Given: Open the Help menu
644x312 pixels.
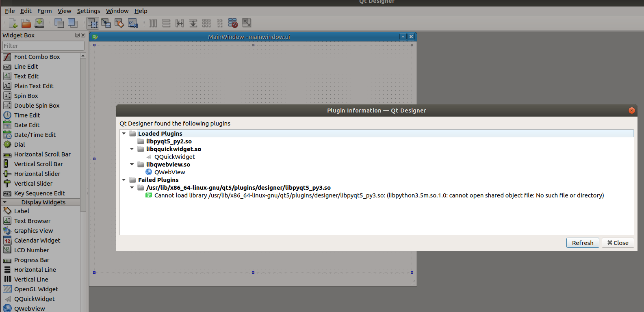Looking at the screenshot, I should (x=141, y=11).
